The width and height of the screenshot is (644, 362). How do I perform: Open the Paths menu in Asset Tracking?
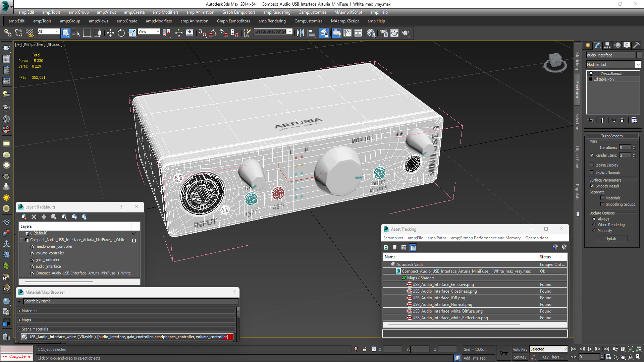(x=437, y=238)
